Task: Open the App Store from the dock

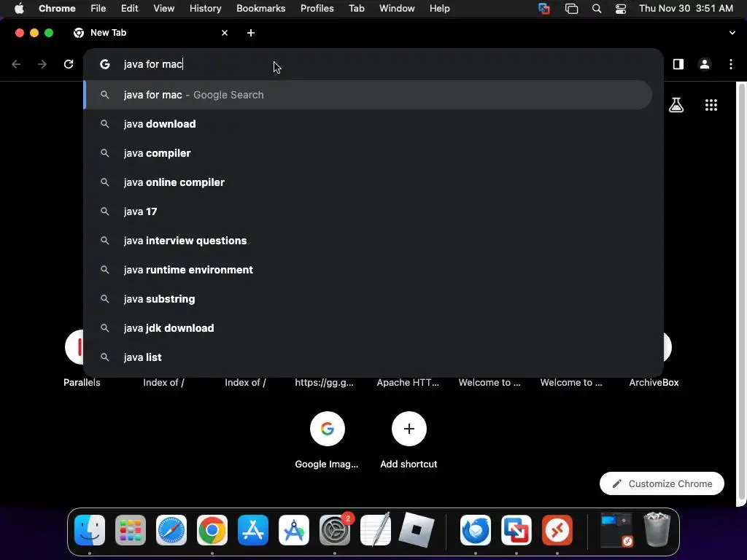Action: point(253,530)
